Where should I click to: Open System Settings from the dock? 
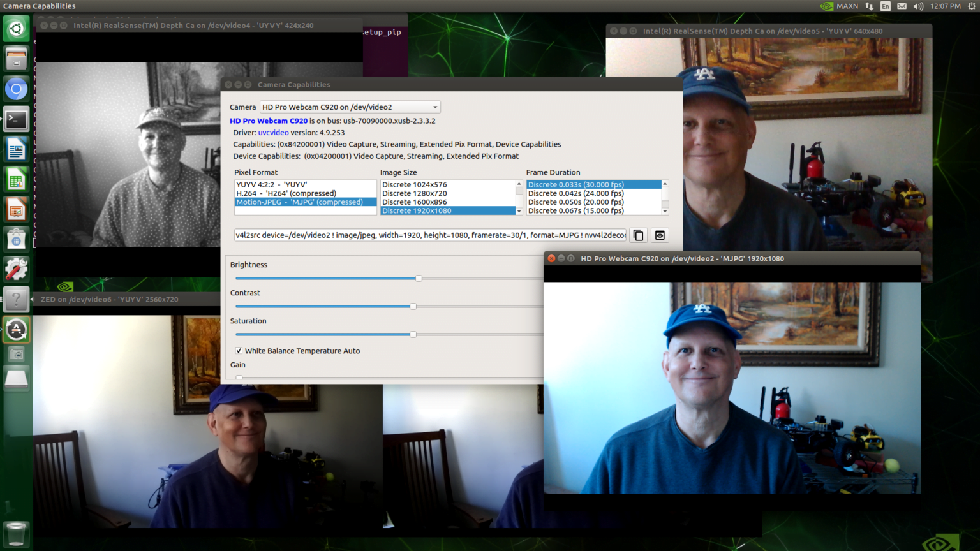click(x=16, y=268)
